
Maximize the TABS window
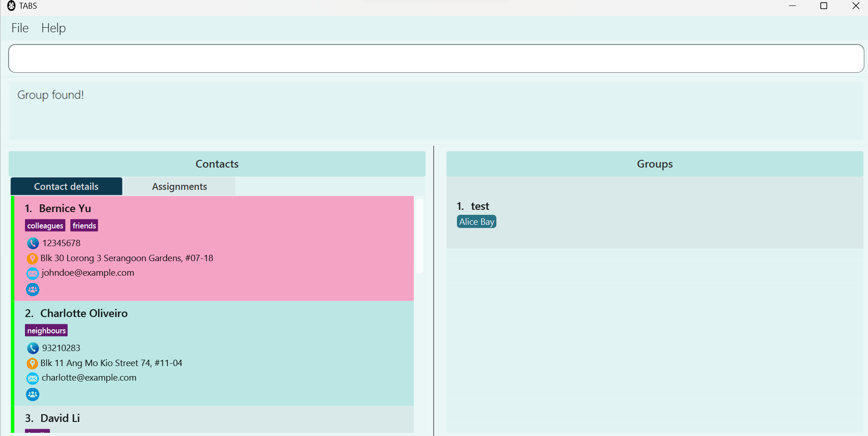[x=824, y=6]
